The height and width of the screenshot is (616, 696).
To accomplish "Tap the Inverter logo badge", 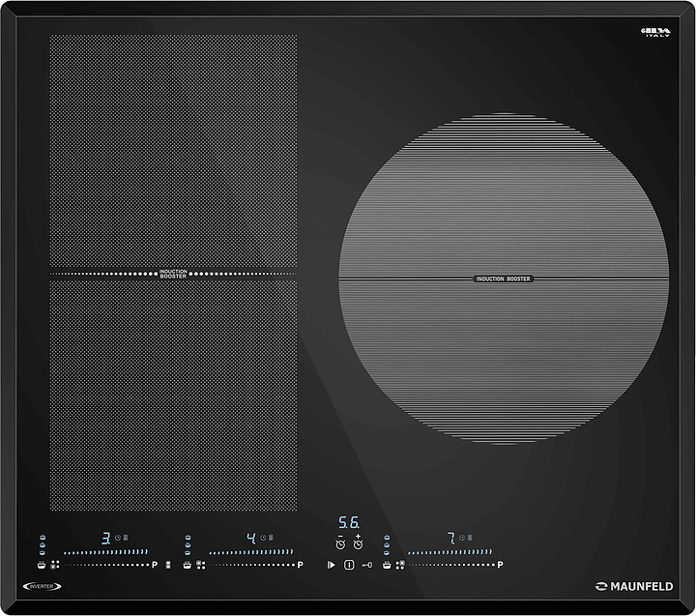I will pos(40,586).
